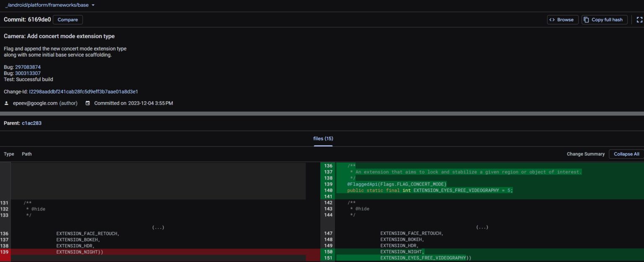This screenshot has height=262, width=644.
Task: Collapse all file diffs
Action: pyautogui.click(x=626, y=154)
